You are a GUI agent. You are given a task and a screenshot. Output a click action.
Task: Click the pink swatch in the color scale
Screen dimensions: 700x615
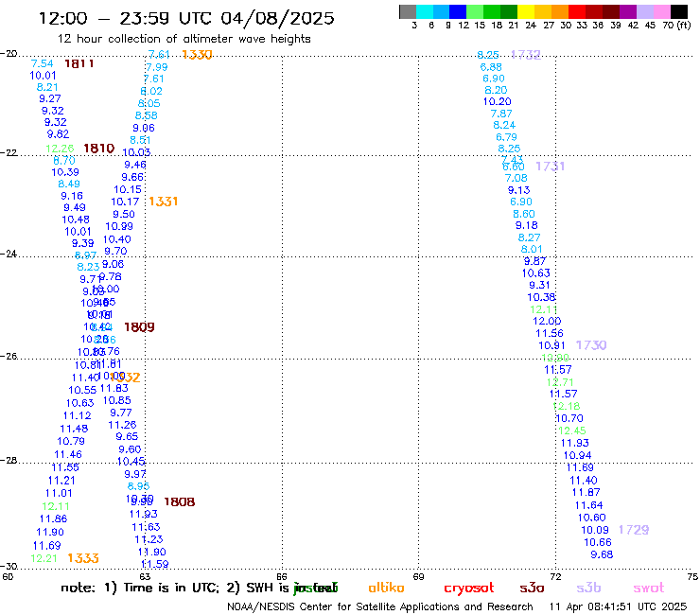tap(661, 11)
